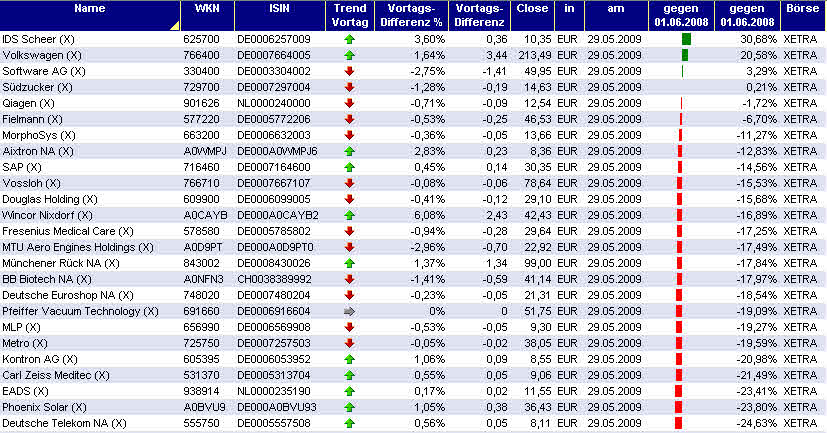Click red down arrow for Qiagen

pos(349,103)
